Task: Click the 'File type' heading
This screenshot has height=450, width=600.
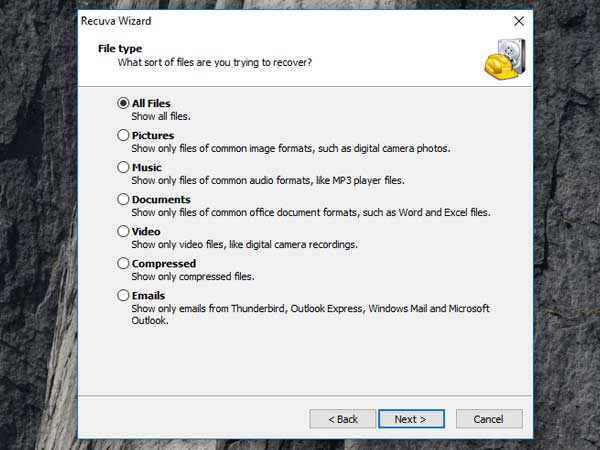Action: click(x=120, y=49)
